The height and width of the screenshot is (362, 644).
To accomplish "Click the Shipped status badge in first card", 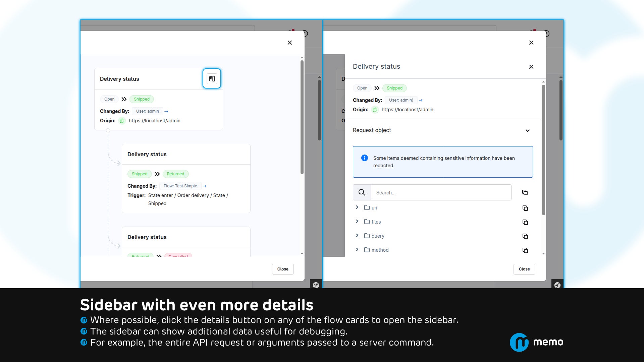I will pyautogui.click(x=142, y=99).
